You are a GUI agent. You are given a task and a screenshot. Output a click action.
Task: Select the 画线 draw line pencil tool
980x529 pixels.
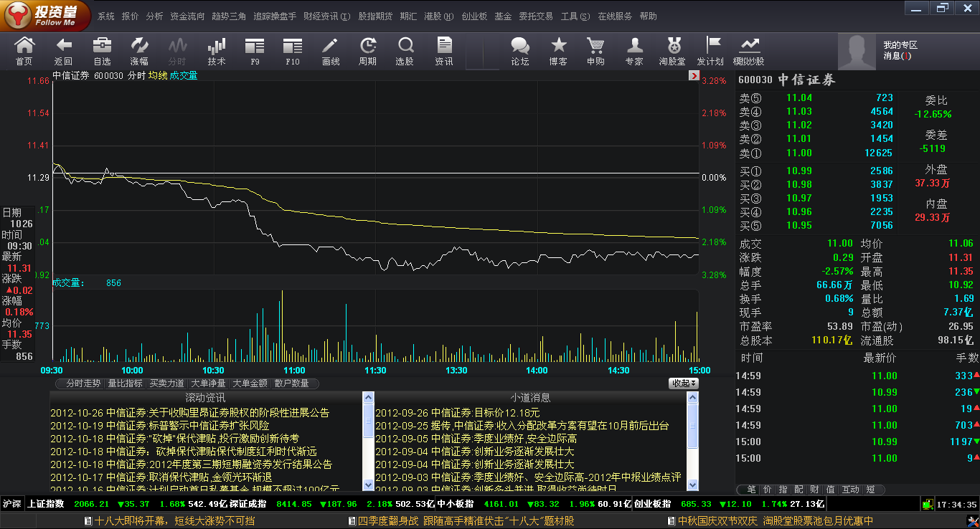tap(331, 51)
